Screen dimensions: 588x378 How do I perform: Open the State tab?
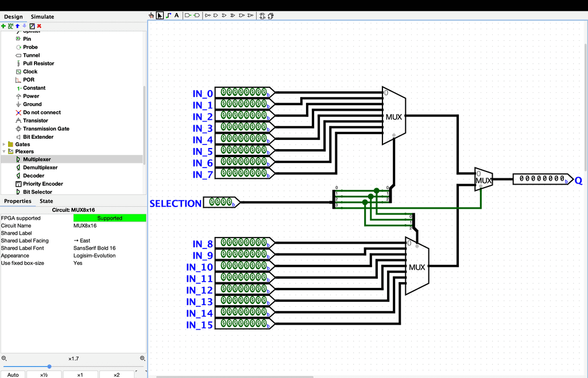pyautogui.click(x=46, y=201)
